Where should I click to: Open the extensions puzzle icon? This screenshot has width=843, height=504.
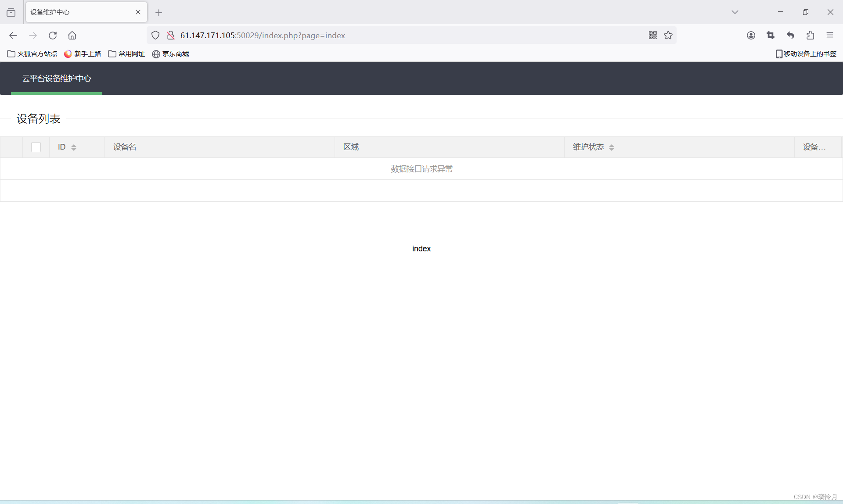[x=810, y=36]
